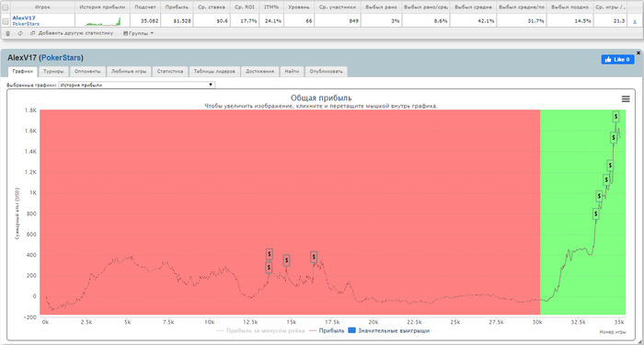This screenshot has height=345, width=644.
Task: Click the lower $ marker at game 13.5k
Action: click(x=269, y=268)
